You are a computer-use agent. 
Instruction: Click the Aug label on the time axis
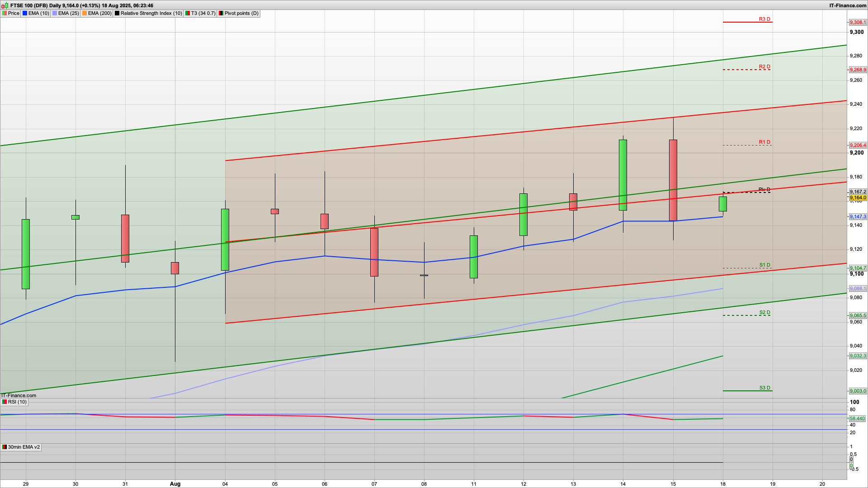[x=175, y=484]
